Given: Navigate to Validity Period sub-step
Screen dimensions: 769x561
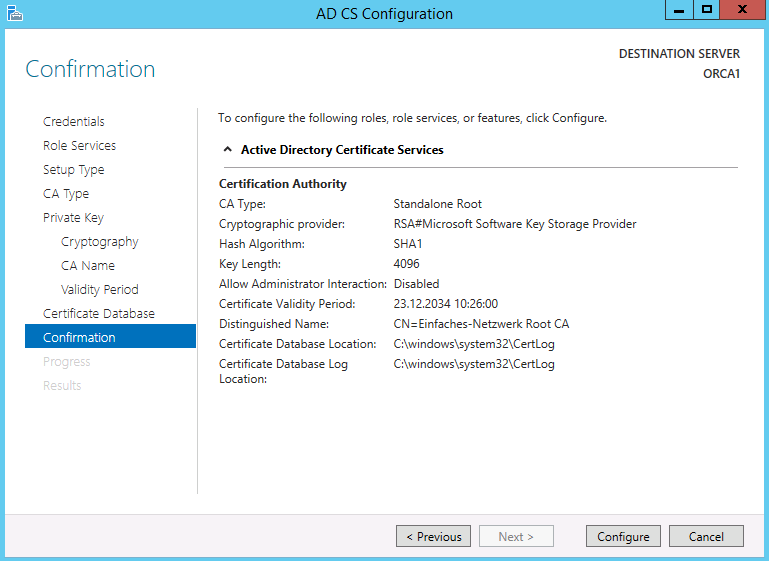Looking at the screenshot, I should [x=99, y=289].
